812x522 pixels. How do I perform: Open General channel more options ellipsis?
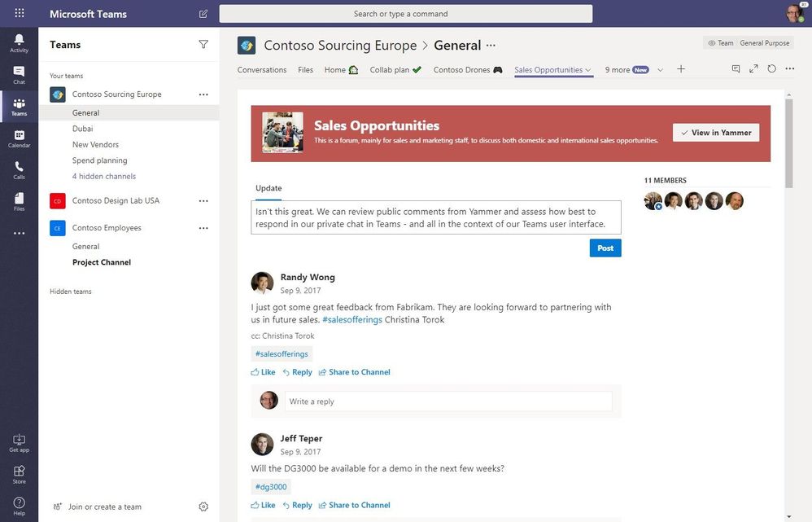coord(491,45)
